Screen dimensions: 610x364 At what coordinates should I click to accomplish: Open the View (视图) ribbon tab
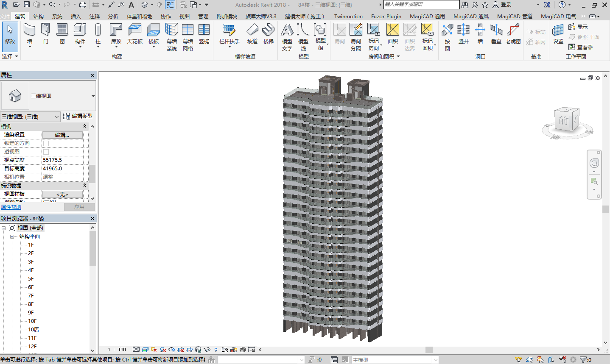pos(185,16)
